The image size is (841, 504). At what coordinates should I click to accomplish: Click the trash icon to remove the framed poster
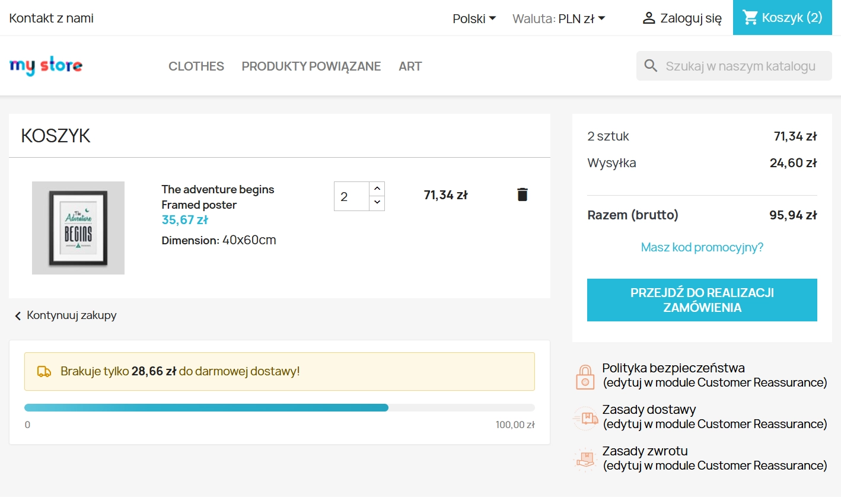coord(521,194)
